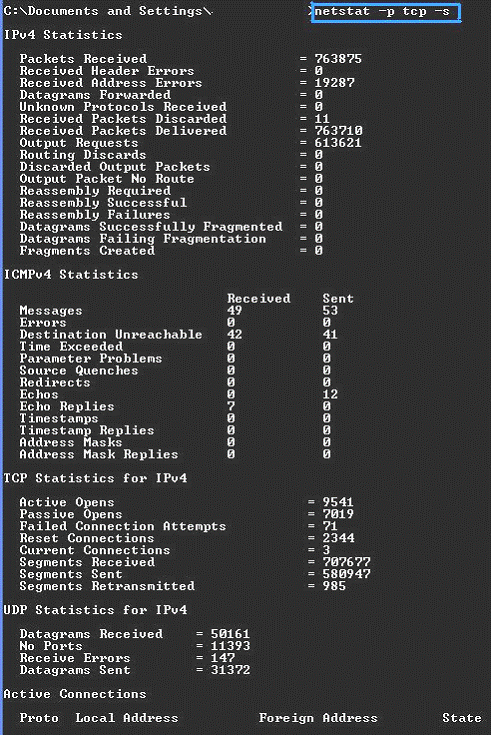Click the Packets Received value 763875
491x735 pixels.
point(338,59)
